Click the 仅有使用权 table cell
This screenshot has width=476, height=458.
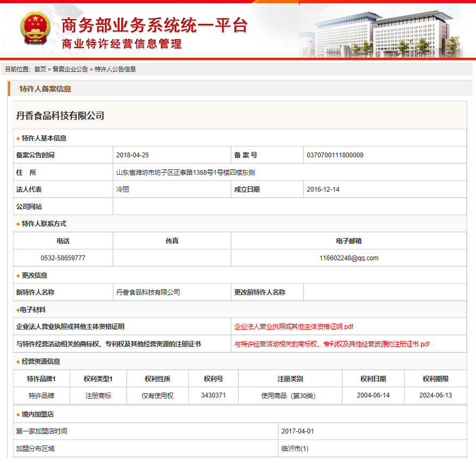158,396
